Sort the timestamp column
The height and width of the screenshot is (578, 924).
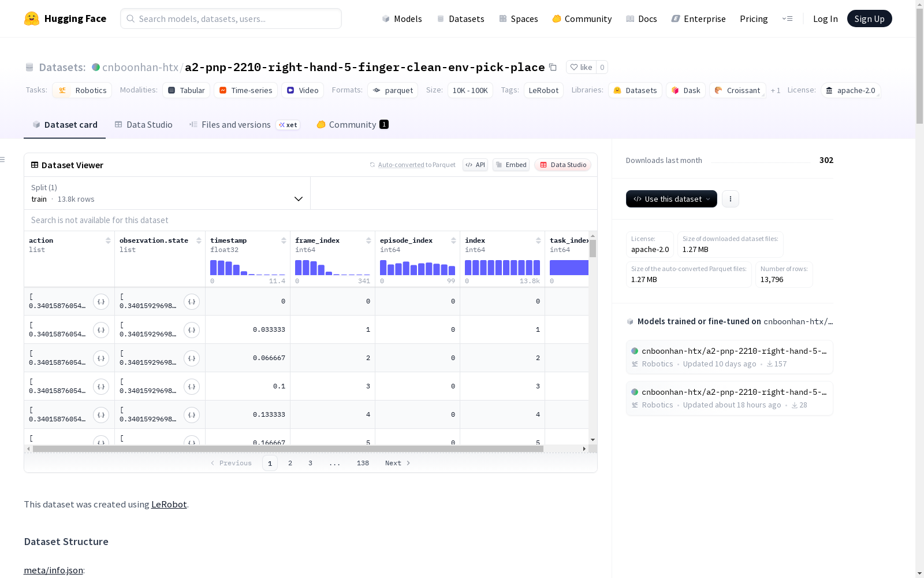tap(284, 240)
